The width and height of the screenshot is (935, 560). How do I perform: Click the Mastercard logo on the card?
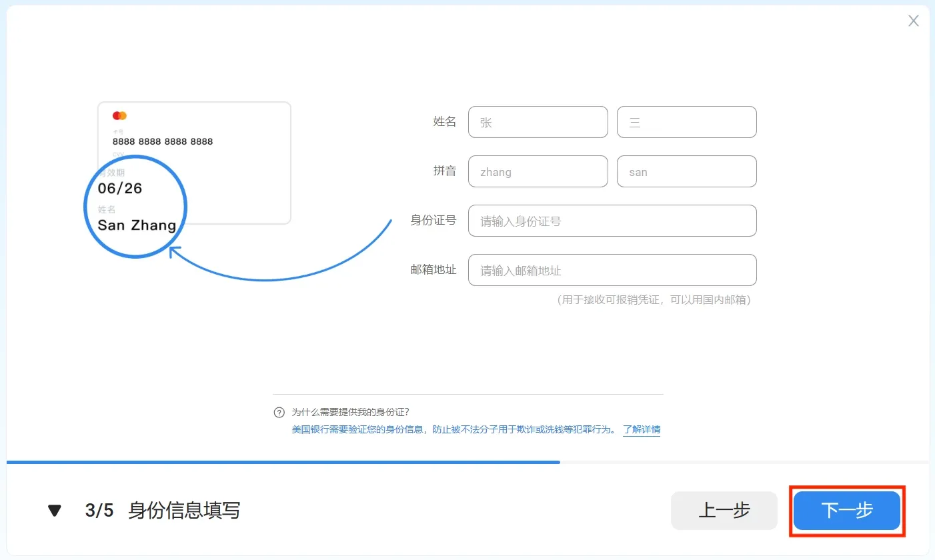click(x=119, y=115)
